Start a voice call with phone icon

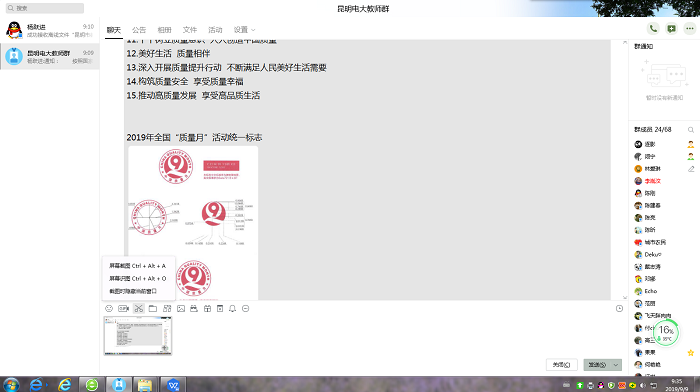point(653,29)
